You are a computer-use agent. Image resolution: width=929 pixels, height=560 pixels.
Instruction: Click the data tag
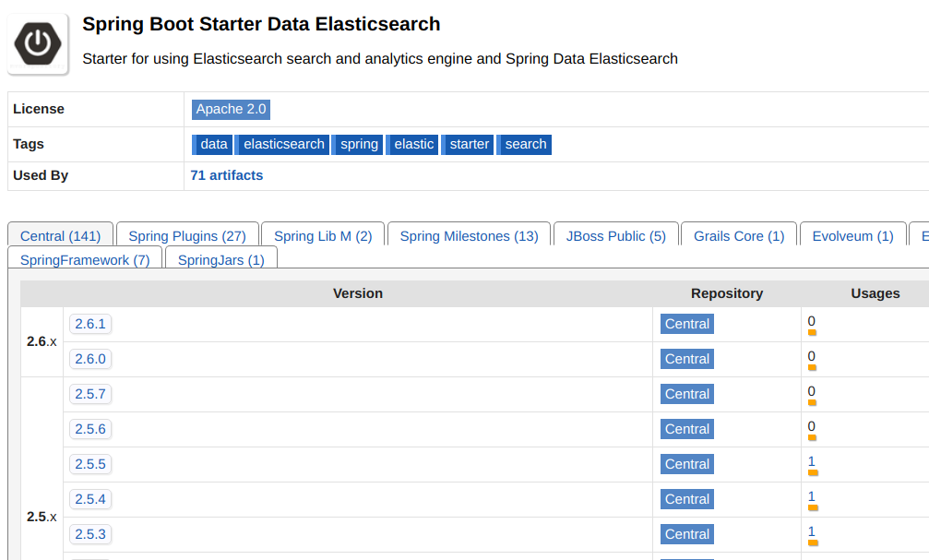pos(213,144)
